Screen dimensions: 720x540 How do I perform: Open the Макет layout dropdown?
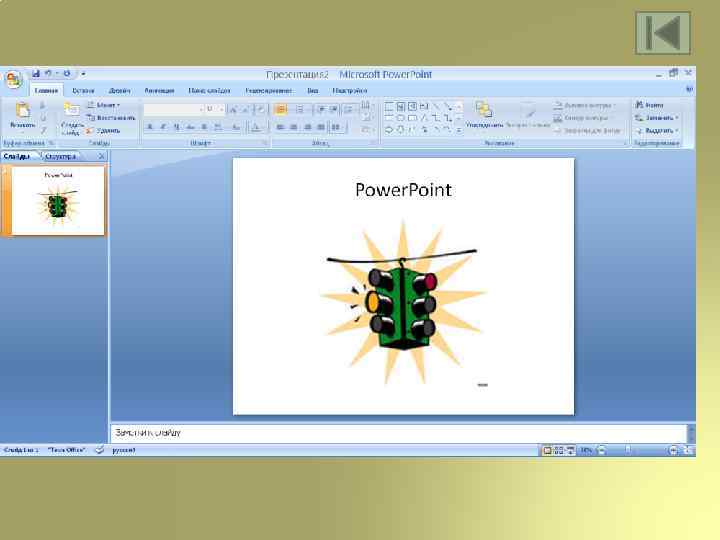[104, 105]
